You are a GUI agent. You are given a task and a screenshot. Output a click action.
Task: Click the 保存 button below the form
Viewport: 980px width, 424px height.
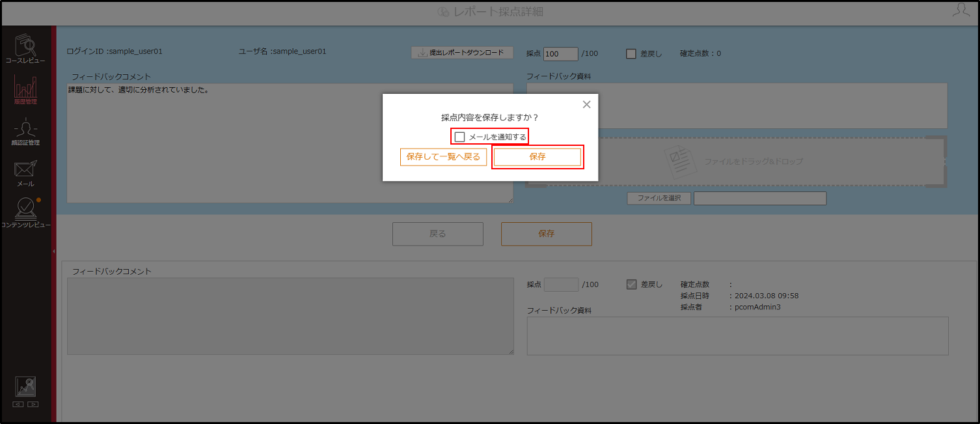pos(547,234)
